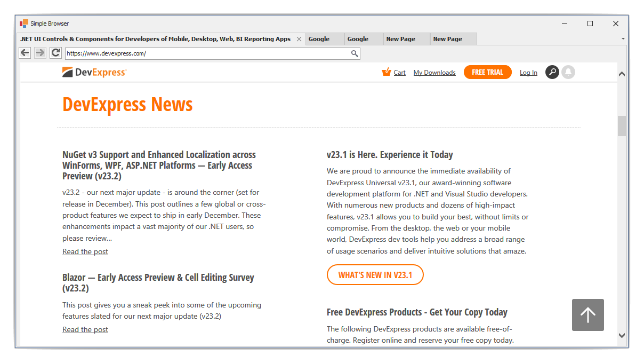Open v23.1 is Here headline

point(390,155)
